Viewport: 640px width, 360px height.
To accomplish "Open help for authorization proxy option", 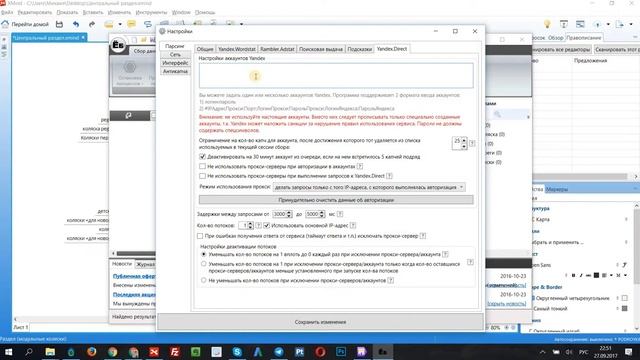I will [360, 166].
